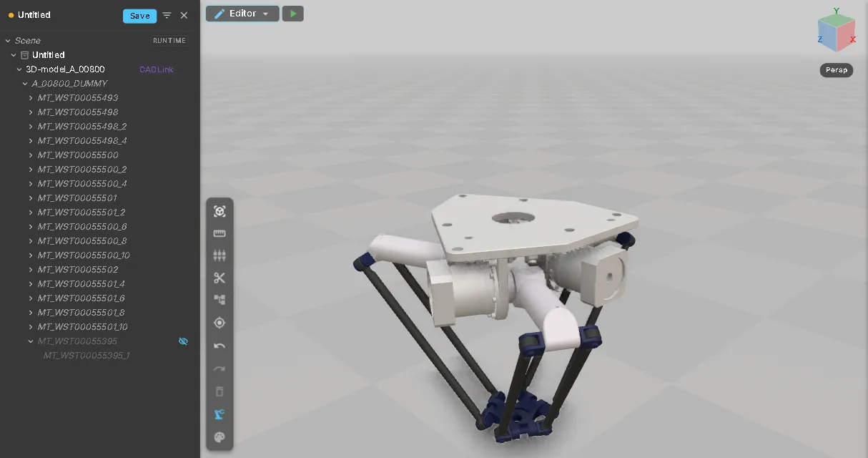Select the scissors cut tool

click(x=220, y=278)
